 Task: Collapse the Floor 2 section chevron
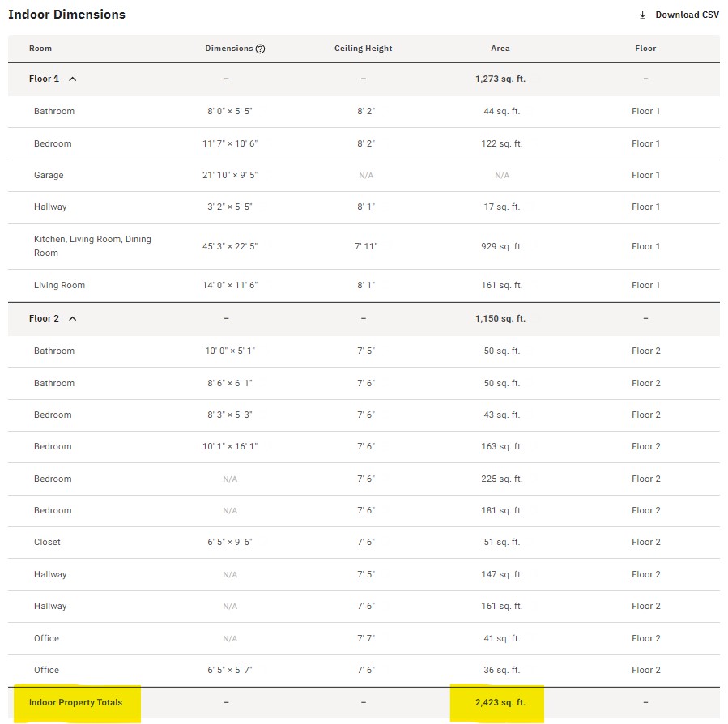pyautogui.click(x=73, y=319)
